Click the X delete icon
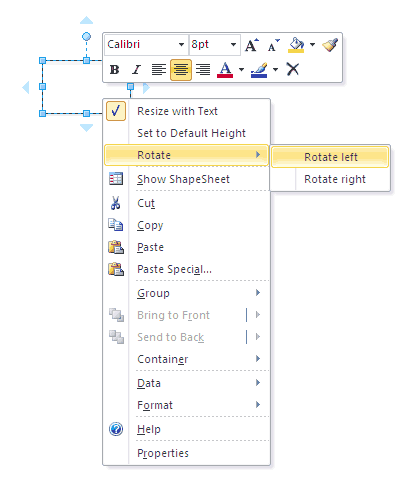Screen dimensions: 414x481 pyautogui.click(x=293, y=69)
